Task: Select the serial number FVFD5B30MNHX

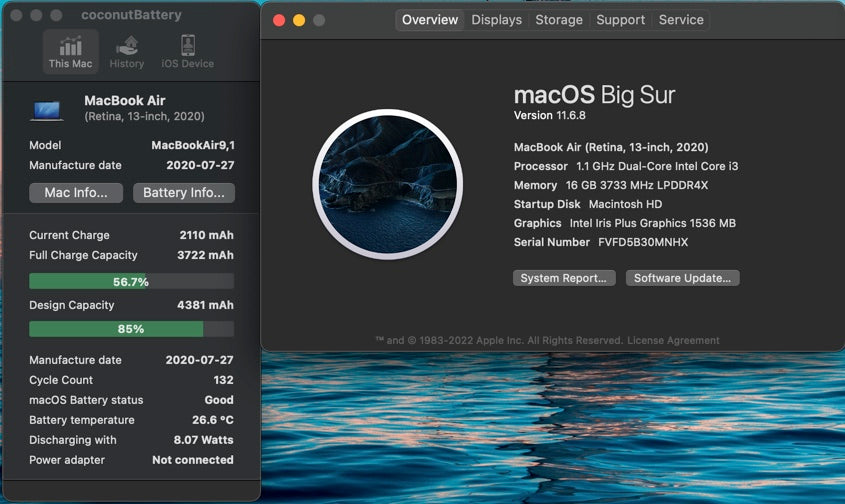Action: pos(643,242)
